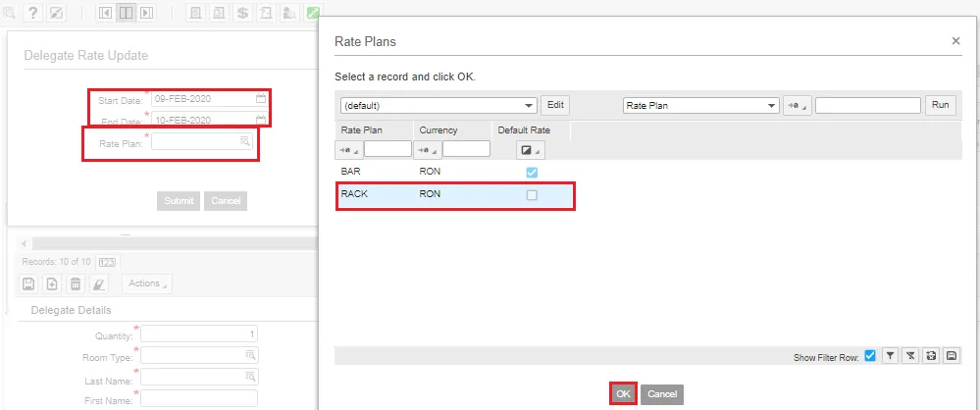Click the door icon marked with question mark
The image size is (980, 410).
(x=265, y=13)
